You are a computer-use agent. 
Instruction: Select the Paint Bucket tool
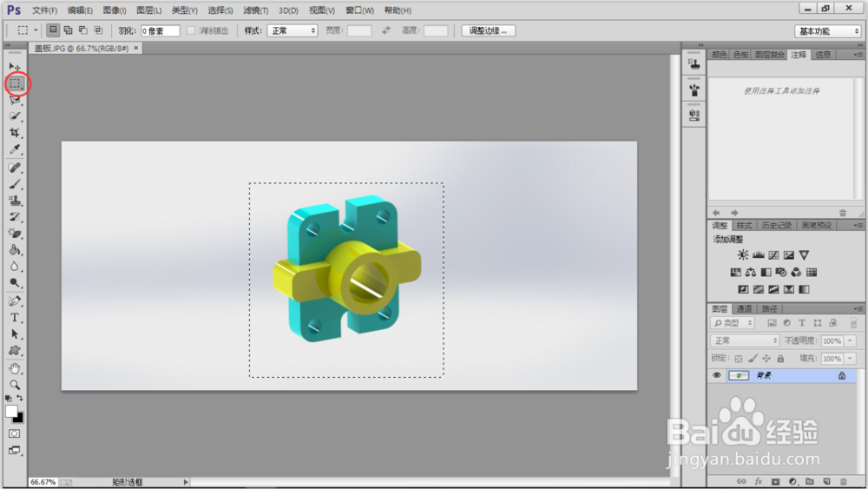[x=15, y=250]
